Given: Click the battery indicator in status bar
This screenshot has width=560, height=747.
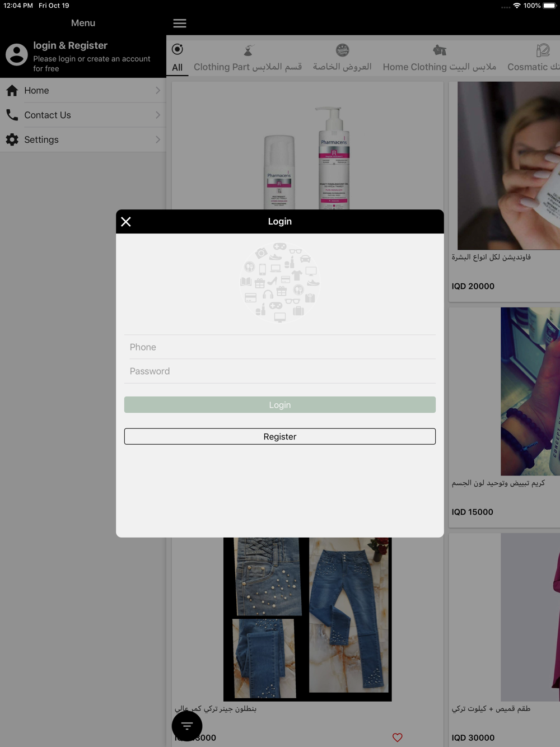Looking at the screenshot, I should click(549, 6).
